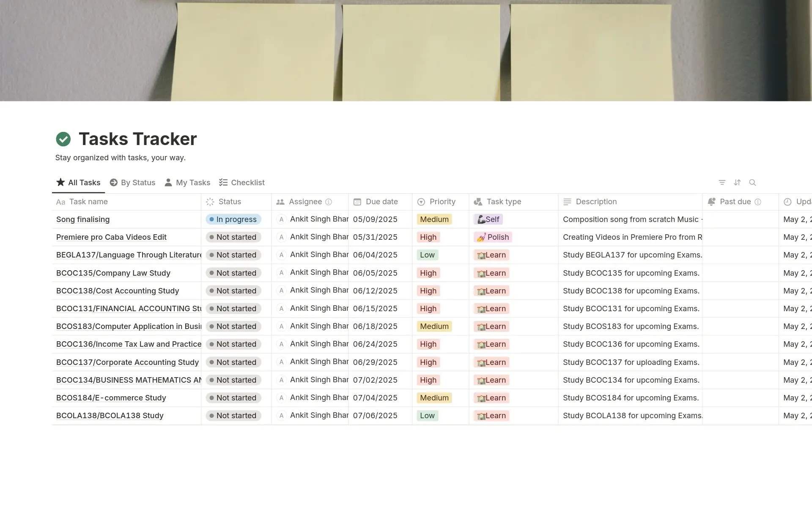Click the green checkmark page icon

[63, 139]
